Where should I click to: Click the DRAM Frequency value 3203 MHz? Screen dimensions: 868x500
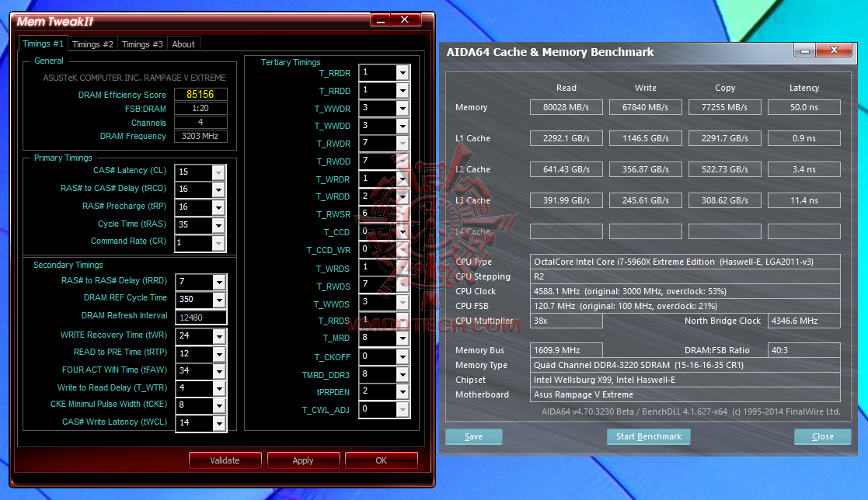(200, 136)
